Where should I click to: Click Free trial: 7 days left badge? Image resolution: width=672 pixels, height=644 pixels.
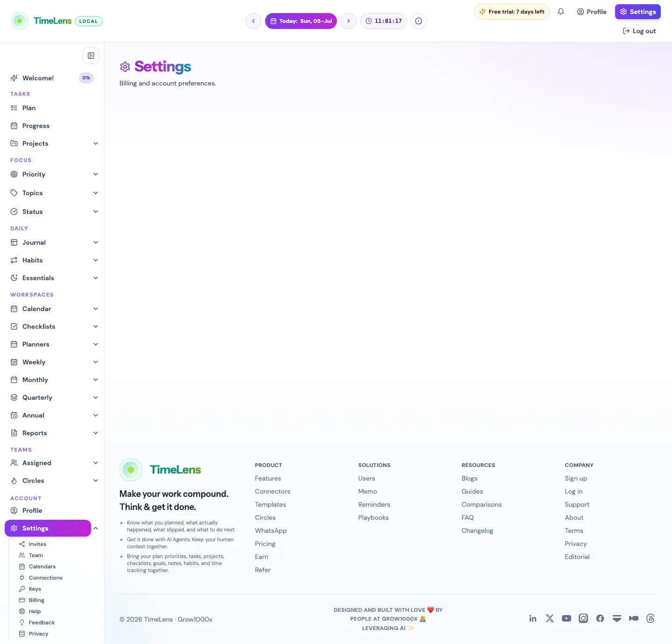pyautogui.click(x=512, y=12)
